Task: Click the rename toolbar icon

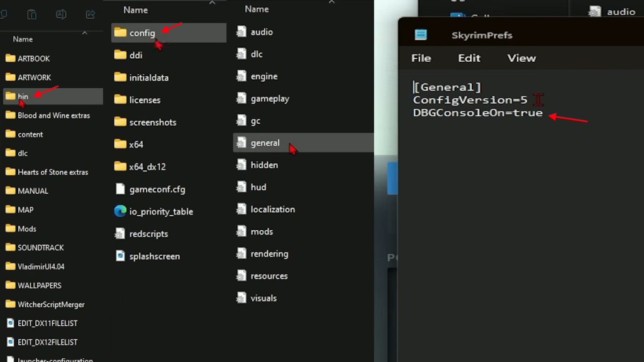Action: (61, 14)
